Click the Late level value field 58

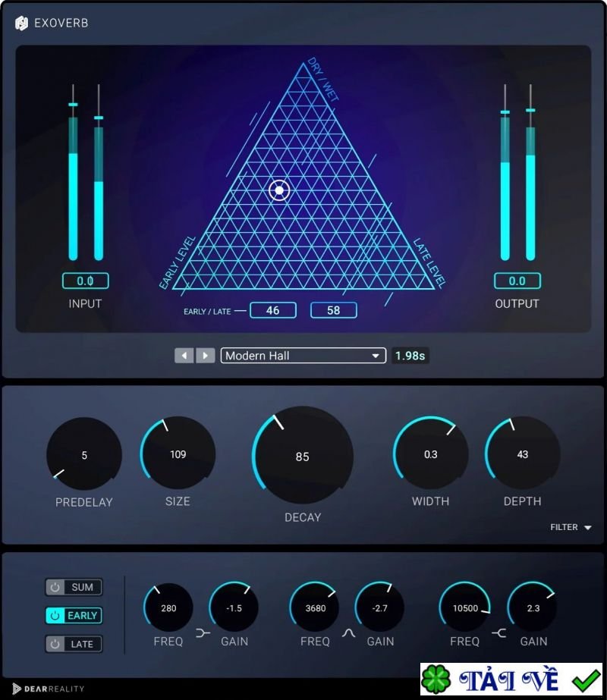click(x=334, y=310)
